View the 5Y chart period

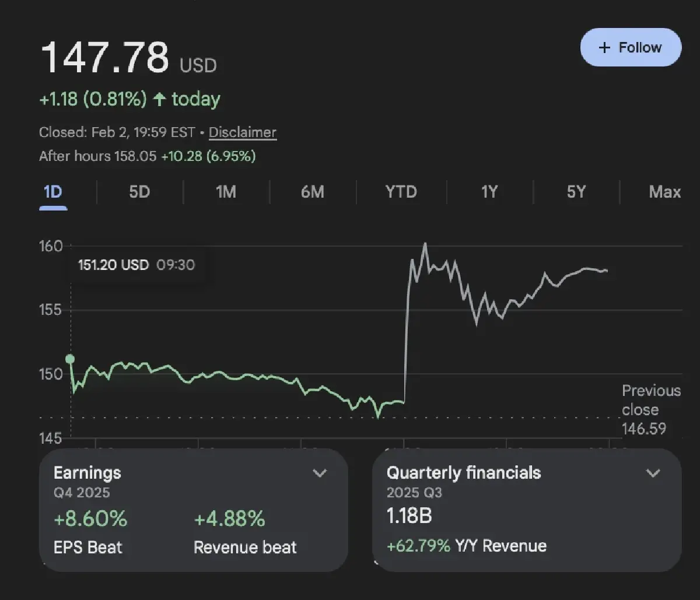tap(576, 192)
